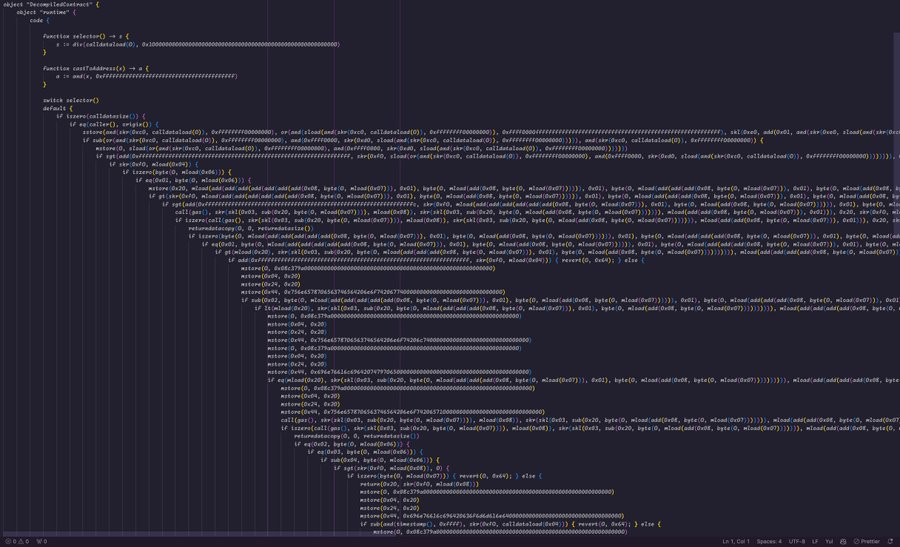
Task: Click "if eq(0x02, byte(0, mload(0x06))) {" line
Action: click(352, 444)
